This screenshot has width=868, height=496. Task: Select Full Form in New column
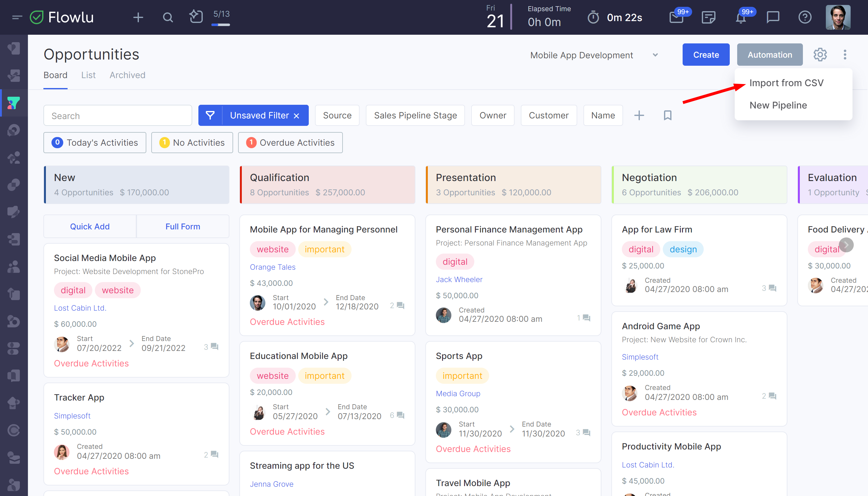click(x=183, y=227)
